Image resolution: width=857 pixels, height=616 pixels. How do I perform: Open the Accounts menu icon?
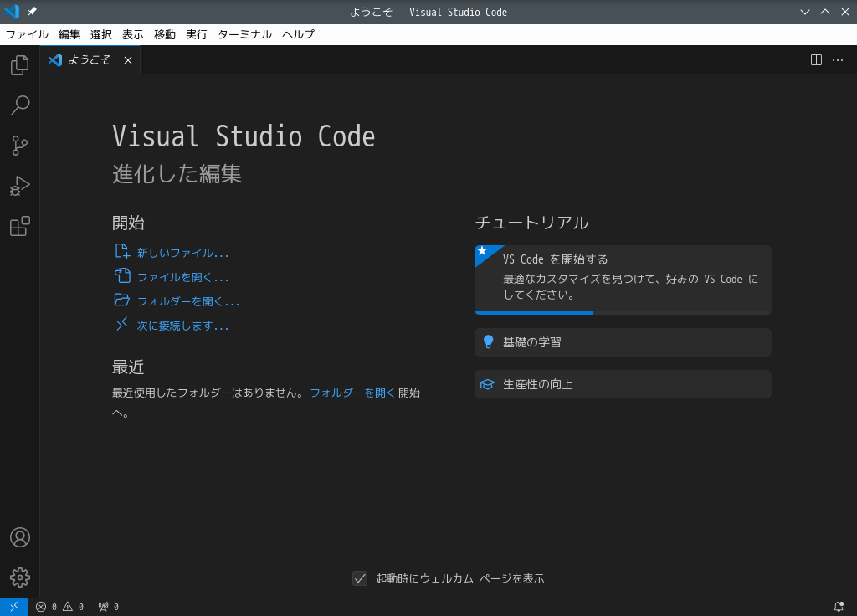point(20,537)
